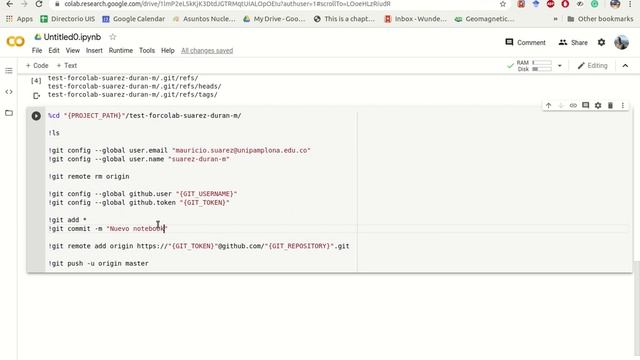The height and width of the screenshot is (360, 640).
Task: Open the code snippets sidebar icon
Action: 9,92
